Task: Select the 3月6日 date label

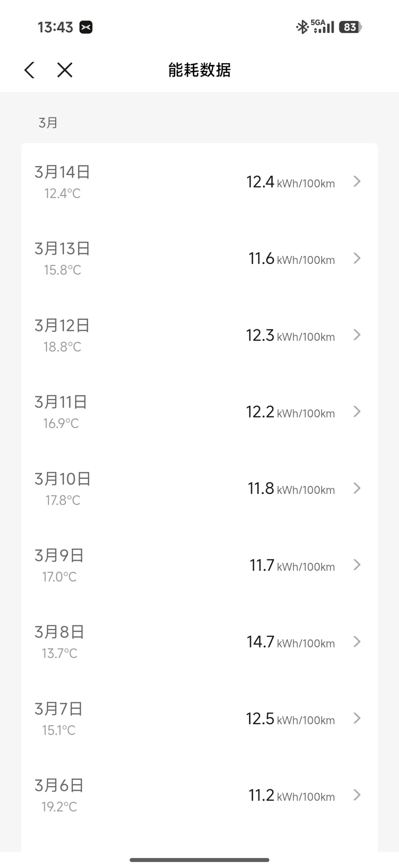Action: click(59, 786)
